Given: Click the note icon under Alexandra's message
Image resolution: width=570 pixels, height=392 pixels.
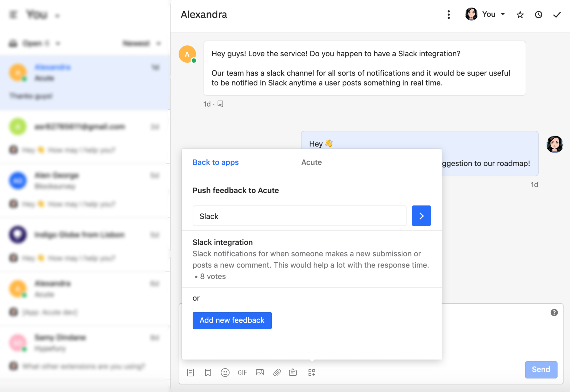Looking at the screenshot, I should tap(220, 104).
